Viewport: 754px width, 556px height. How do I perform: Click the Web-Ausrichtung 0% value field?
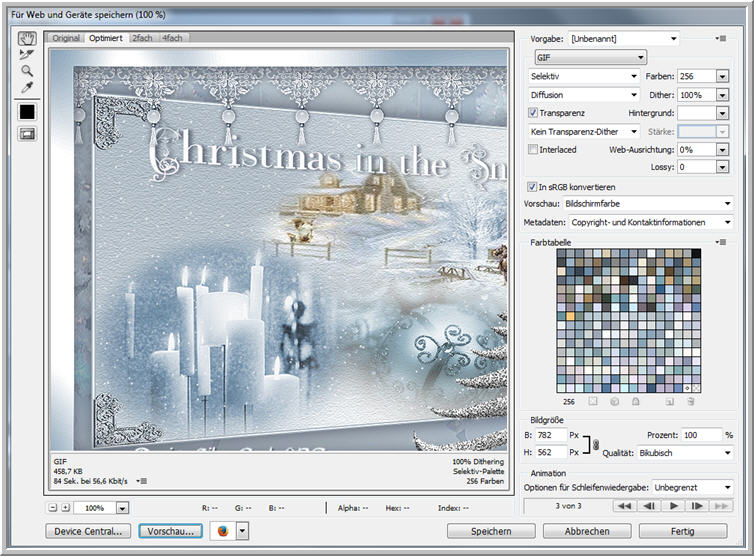click(x=696, y=150)
